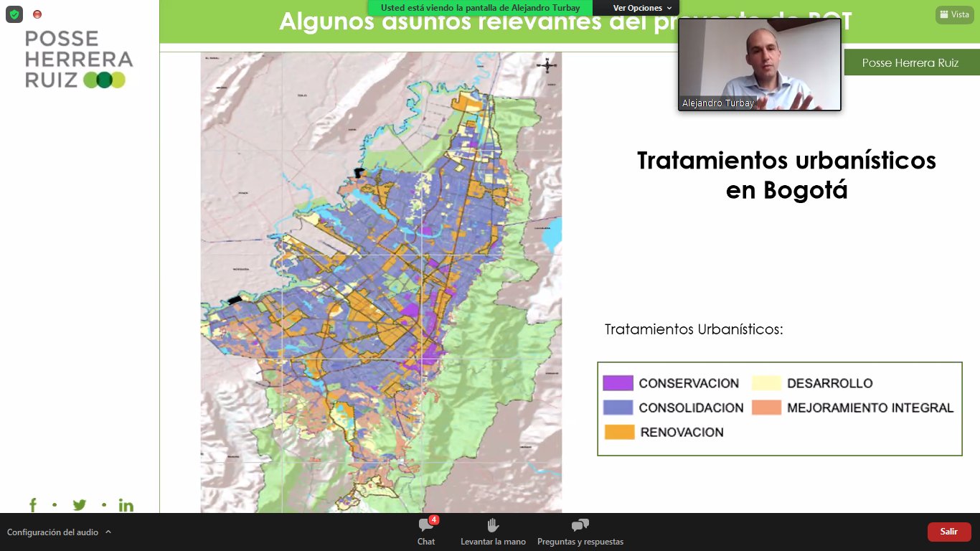This screenshot has height=551, width=980.
Task: Click the blue CONSOLIDACION legend swatch
Action: point(618,408)
